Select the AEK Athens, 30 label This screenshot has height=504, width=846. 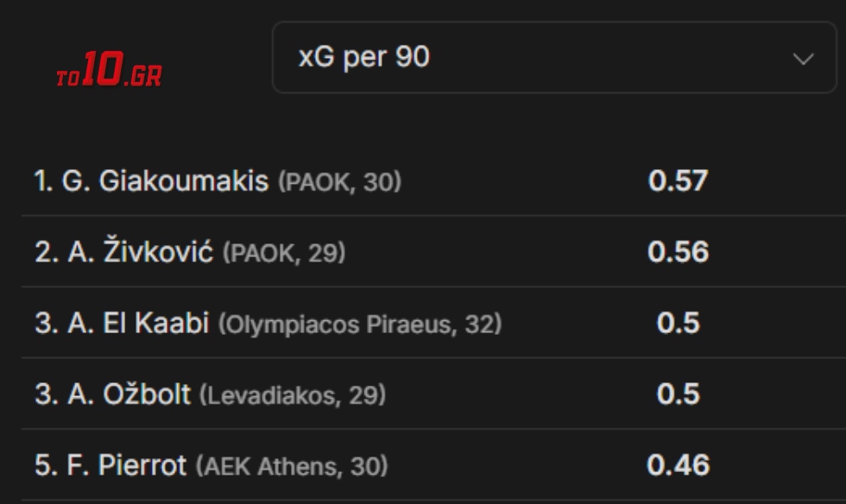coord(292,467)
